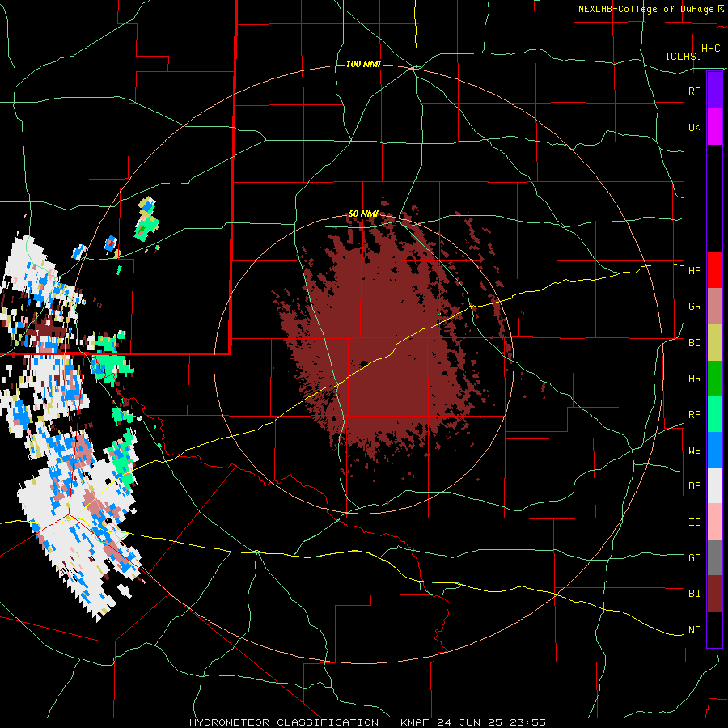The height and width of the screenshot is (728, 728).
Task: Click the BI legend label
Action: click(694, 594)
